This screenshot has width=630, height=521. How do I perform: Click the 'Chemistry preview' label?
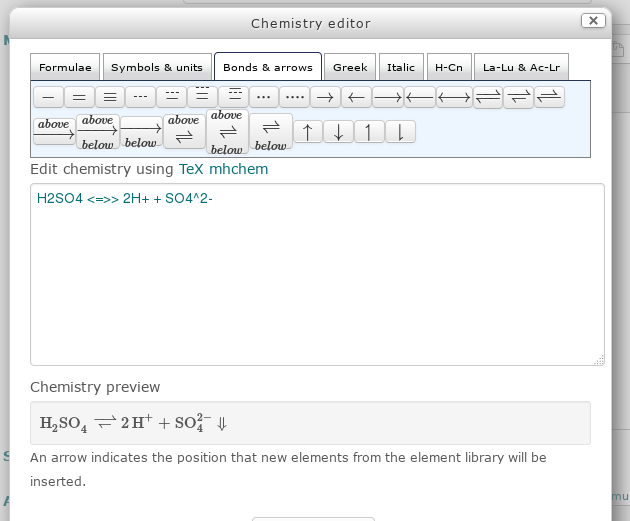[x=95, y=387]
